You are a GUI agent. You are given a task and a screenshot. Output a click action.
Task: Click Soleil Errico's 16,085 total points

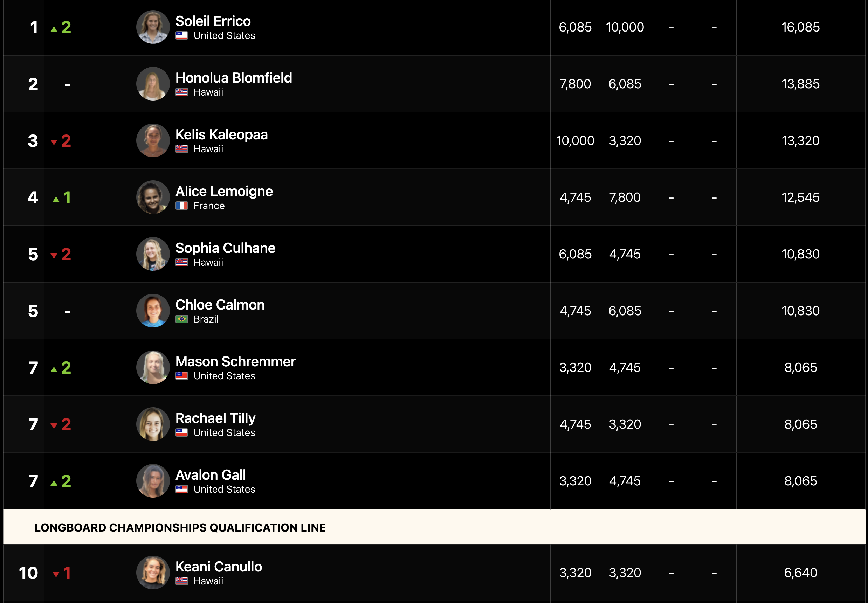tap(800, 27)
